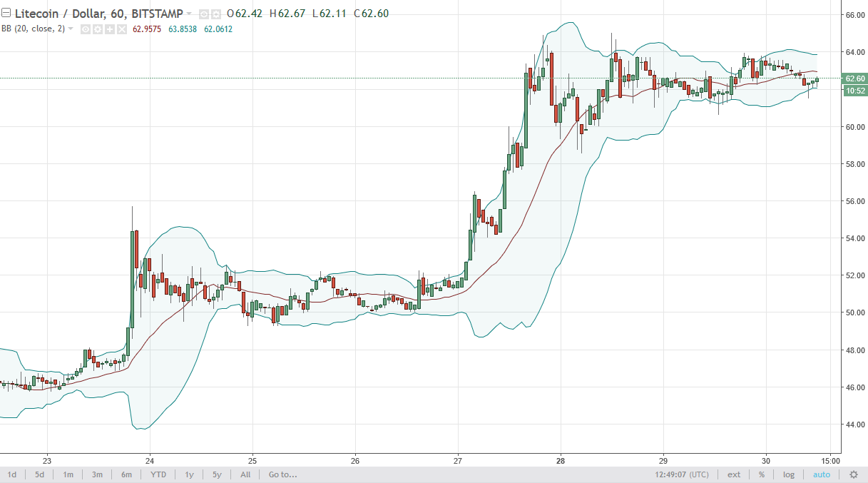Image resolution: width=868 pixels, height=483 pixels.
Task: Click the low value L62.11
Action: tap(330, 14)
